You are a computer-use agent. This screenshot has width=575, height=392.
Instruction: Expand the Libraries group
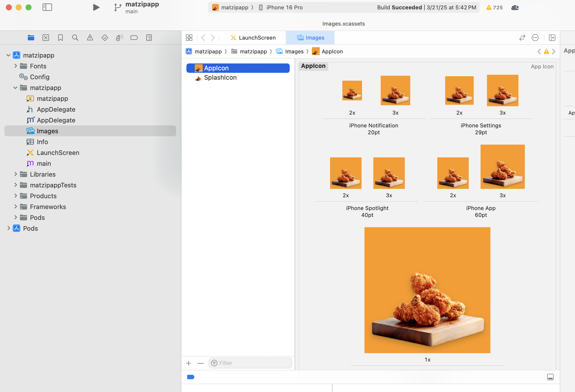tap(15, 174)
